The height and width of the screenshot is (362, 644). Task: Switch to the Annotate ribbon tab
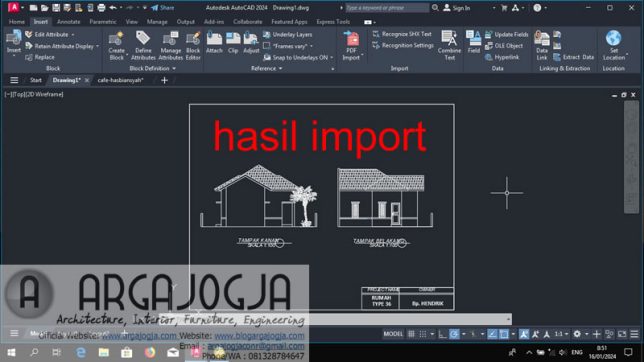click(69, 22)
